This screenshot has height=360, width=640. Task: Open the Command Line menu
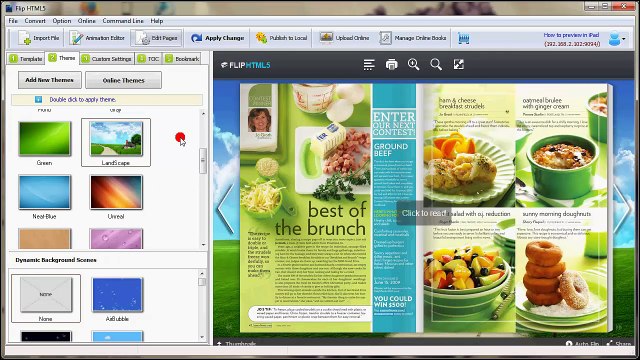click(123, 21)
